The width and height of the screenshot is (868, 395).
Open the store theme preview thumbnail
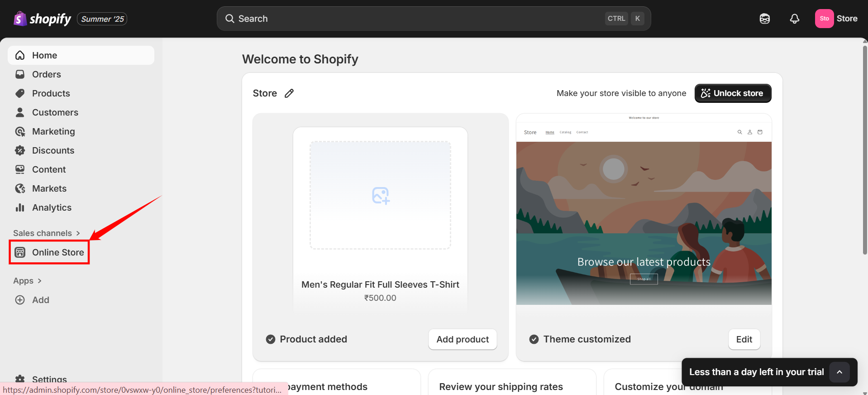pyautogui.click(x=644, y=209)
